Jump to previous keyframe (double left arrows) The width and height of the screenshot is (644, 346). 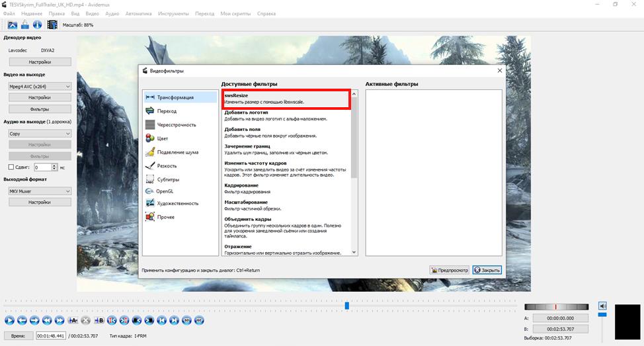tap(47, 320)
